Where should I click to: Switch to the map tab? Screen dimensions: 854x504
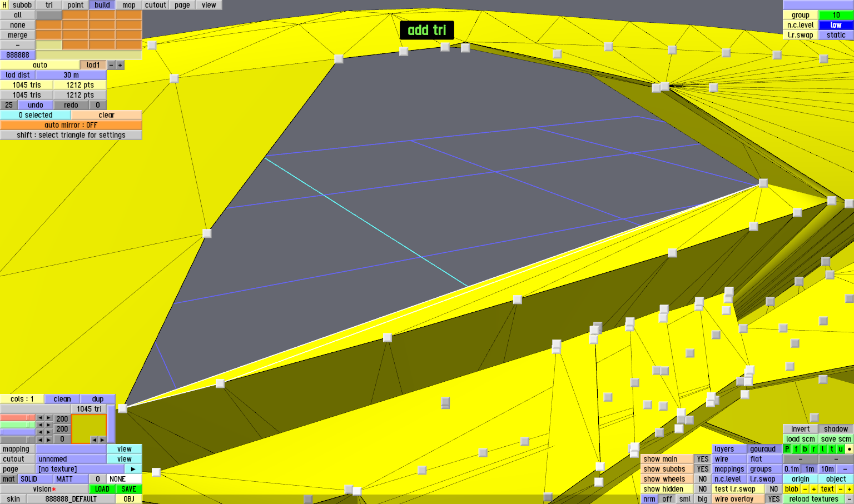pyautogui.click(x=129, y=5)
